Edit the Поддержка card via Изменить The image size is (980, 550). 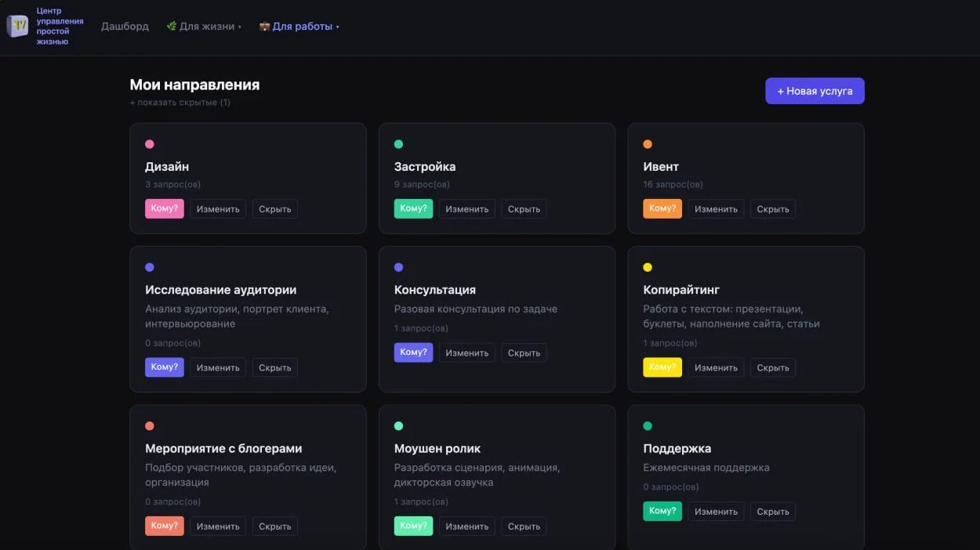click(x=716, y=512)
